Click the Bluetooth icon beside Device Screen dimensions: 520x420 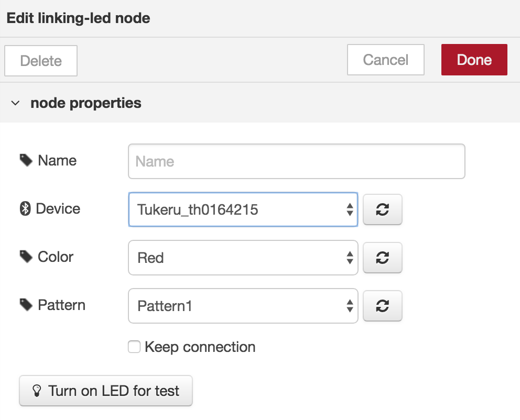click(25, 208)
